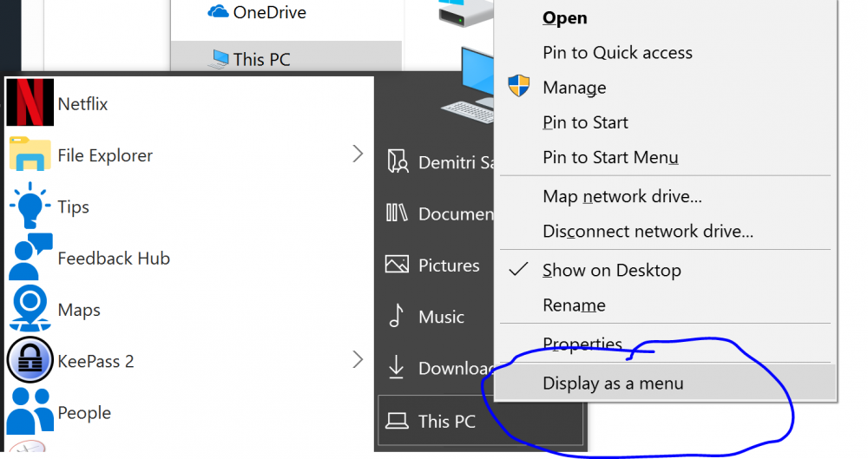Select OneDrive in navigation pane
This screenshot has height=459, width=868.
click(268, 12)
